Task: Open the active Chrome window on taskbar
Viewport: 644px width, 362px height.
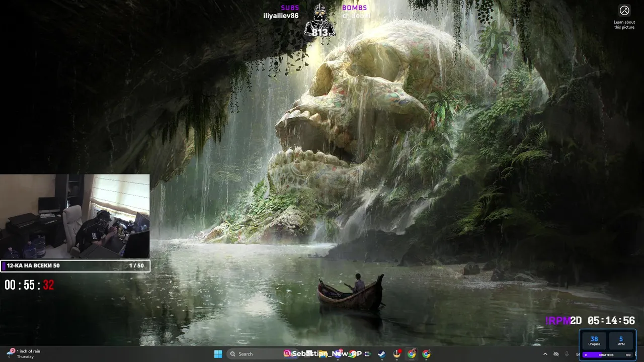Action: pyautogui.click(x=412, y=354)
